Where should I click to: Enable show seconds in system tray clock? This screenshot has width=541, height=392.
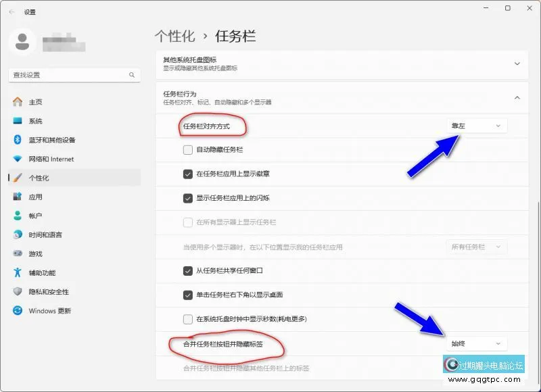(188, 319)
